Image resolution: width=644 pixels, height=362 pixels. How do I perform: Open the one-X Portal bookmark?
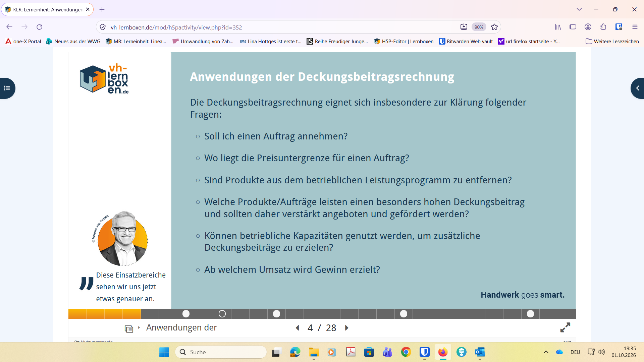(x=23, y=41)
